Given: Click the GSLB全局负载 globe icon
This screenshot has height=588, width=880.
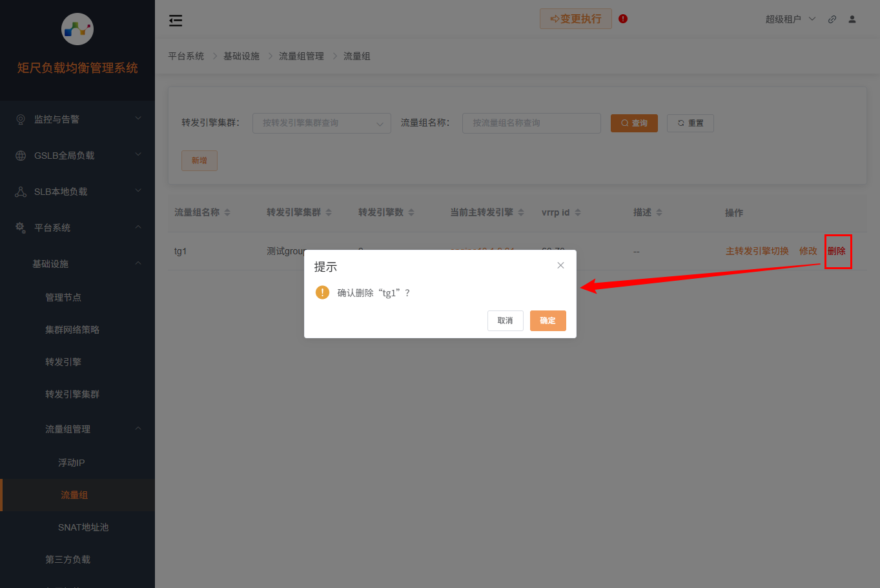Looking at the screenshot, I should [x=21, y=156].
